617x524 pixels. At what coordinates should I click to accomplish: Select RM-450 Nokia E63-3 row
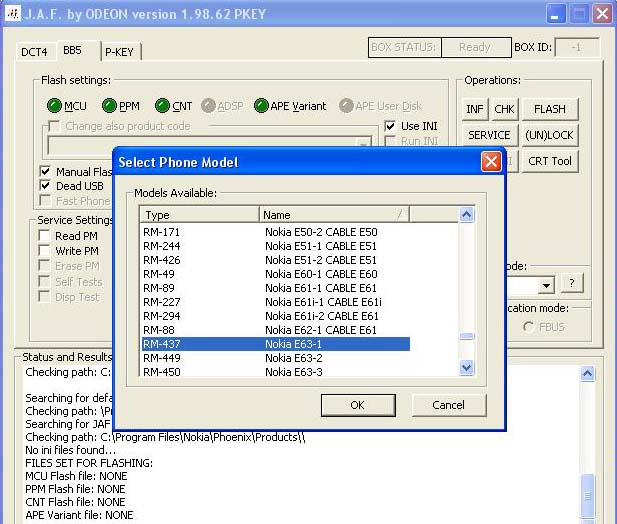(275, 372)
